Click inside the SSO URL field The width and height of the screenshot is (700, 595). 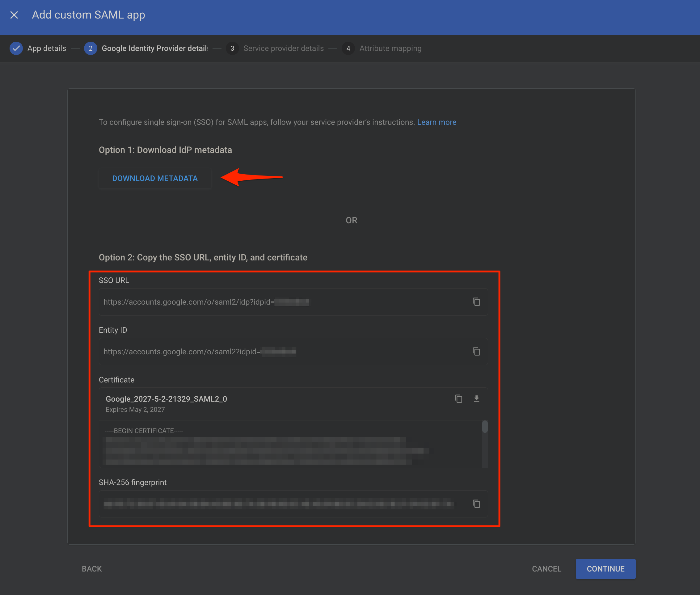(x=293, y=302)
